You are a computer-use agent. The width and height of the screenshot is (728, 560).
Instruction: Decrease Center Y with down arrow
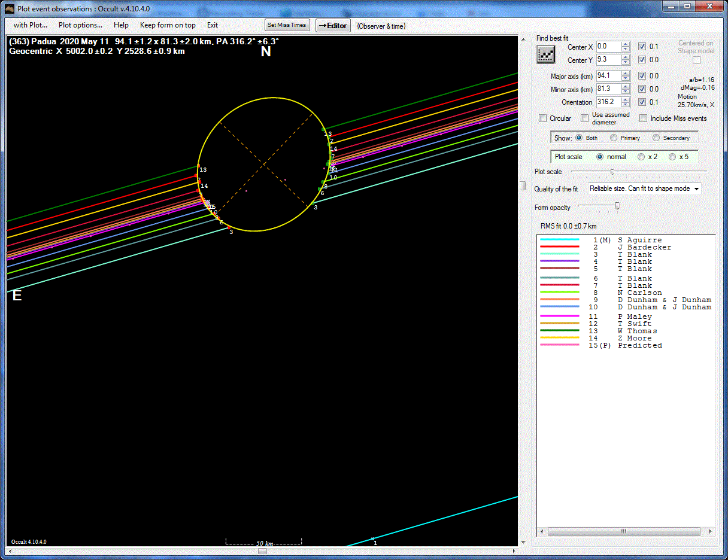[x=626, y=62]
